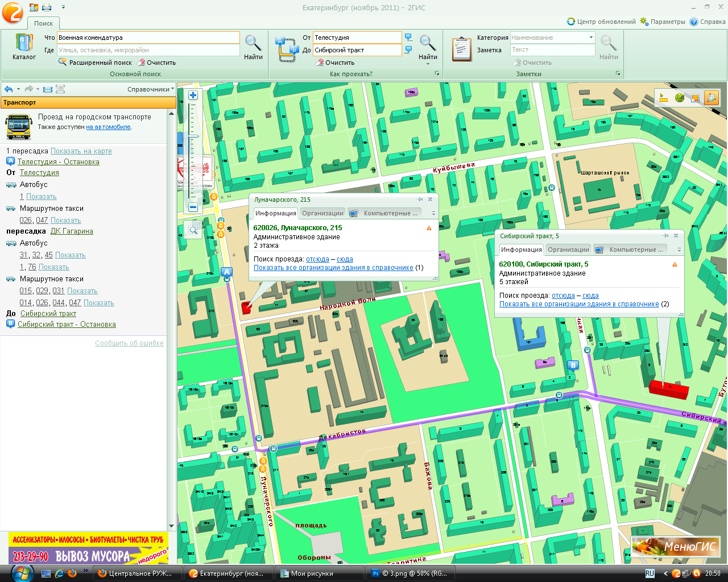Open quick access toolbar customize arrow
Viewport: 728px width, 582px height.
[x=63, y=7]
